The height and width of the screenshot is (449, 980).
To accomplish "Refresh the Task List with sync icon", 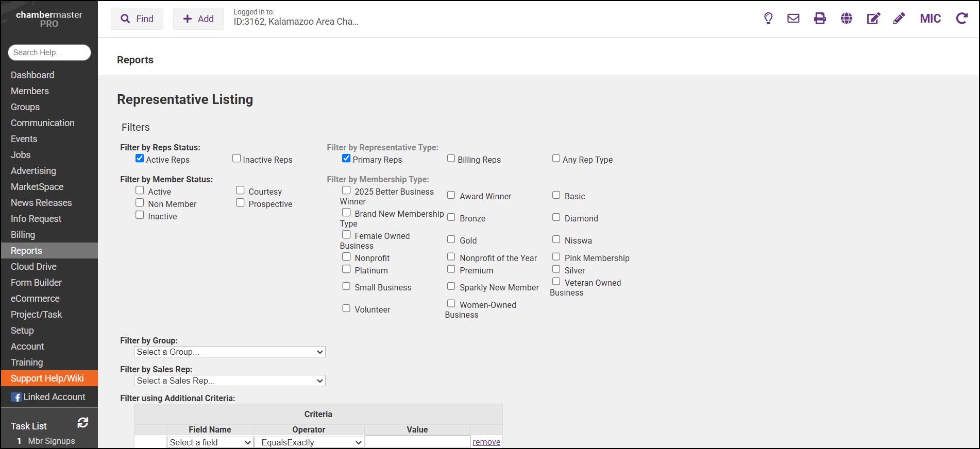I will pyautogui.click(x=82, y=423).
